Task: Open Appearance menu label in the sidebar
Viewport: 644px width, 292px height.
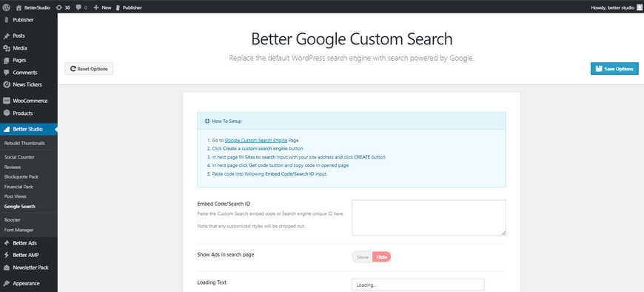Action: [27, 283]
